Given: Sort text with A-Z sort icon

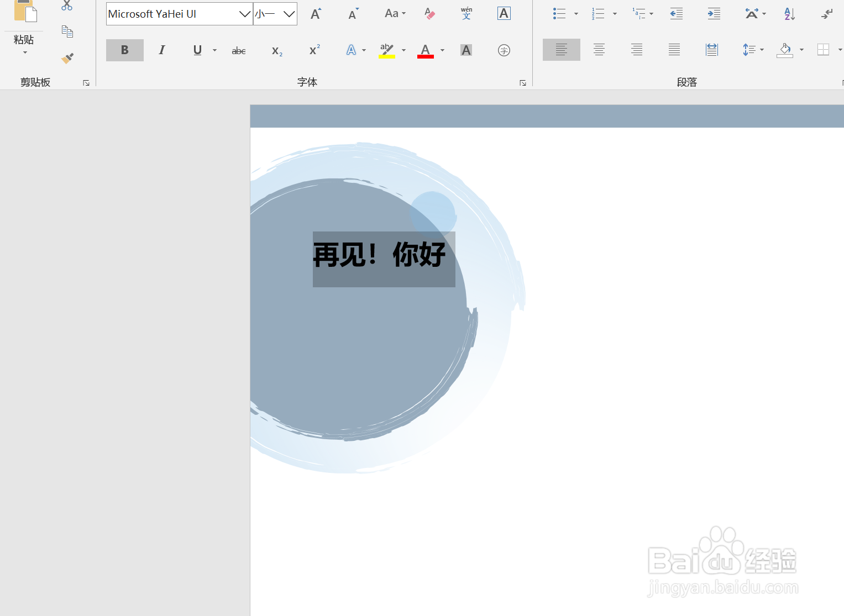Looking at the screenshot, I should coord(789,14).
